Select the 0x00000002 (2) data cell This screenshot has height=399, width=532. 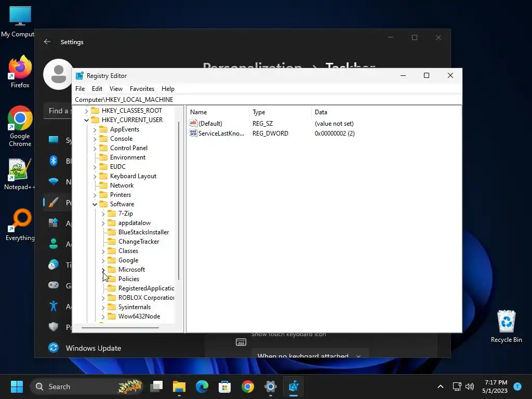(x=335, y=134)
